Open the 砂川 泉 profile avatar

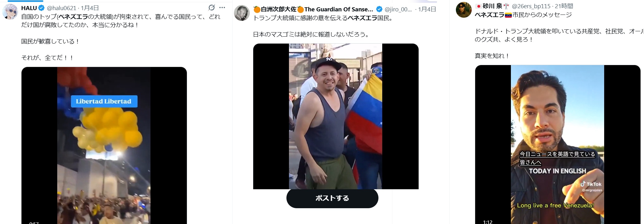464,10
